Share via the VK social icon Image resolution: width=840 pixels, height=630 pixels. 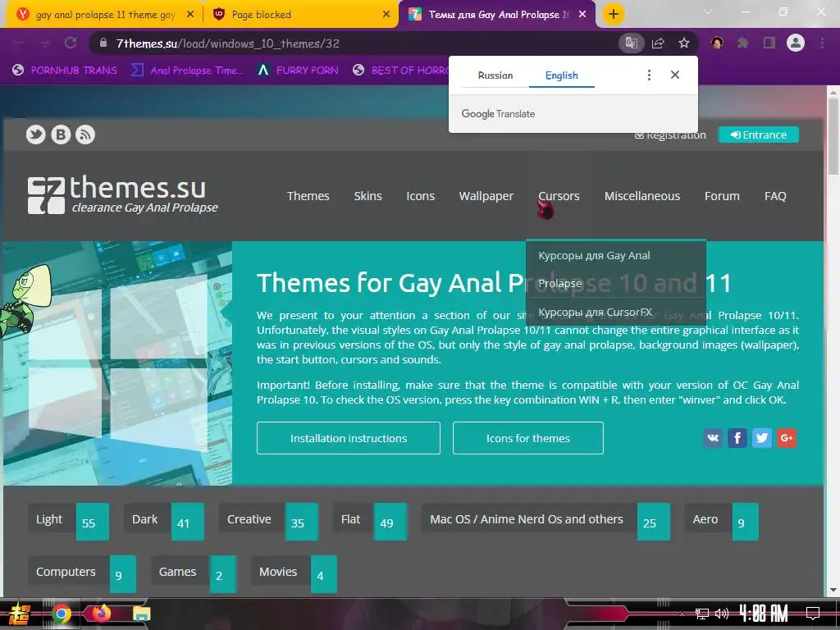[x=713, y=438]
